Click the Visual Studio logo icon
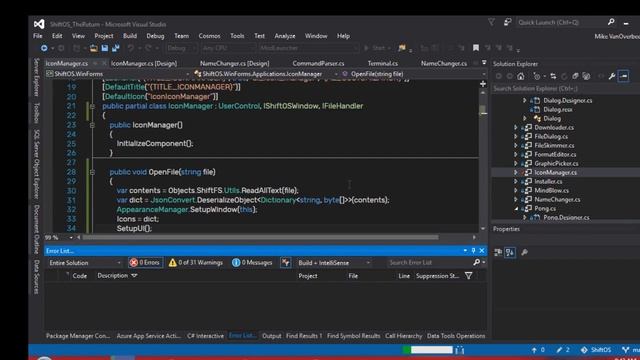Viewport: 640px width, 360px height. (39, 24)
